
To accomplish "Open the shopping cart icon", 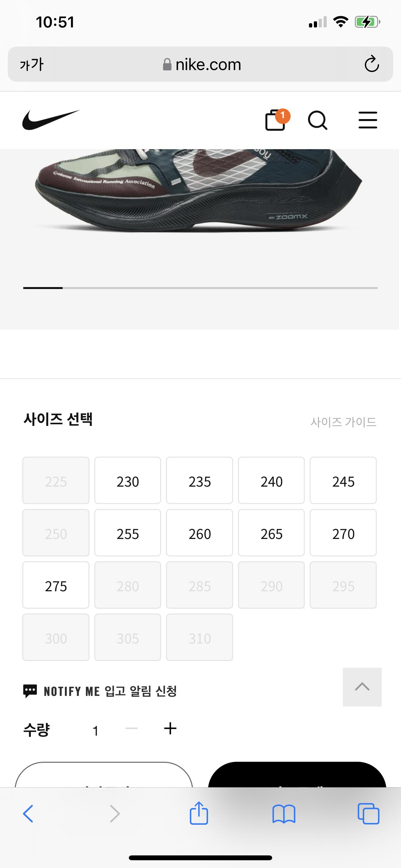I will coord(276,121).
